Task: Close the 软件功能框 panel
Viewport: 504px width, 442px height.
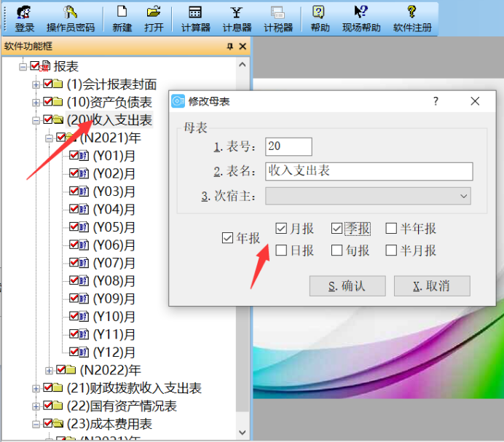Action: [243, 47]
